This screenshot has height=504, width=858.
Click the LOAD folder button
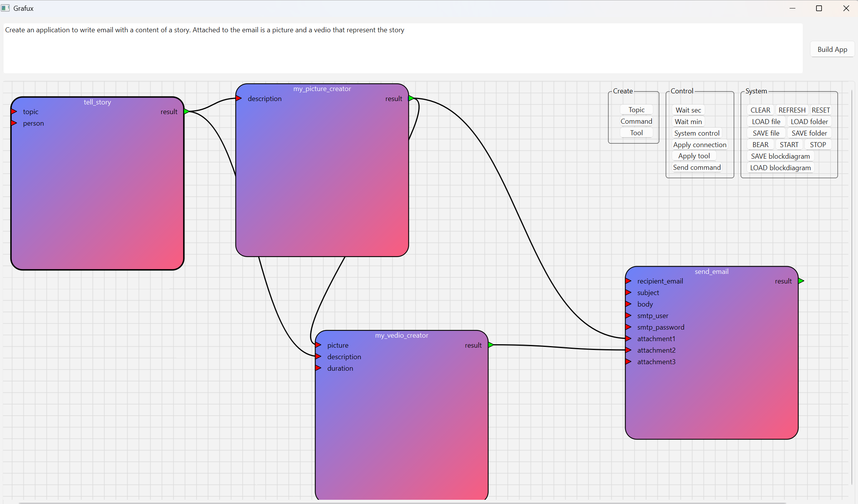(x=809, y=122)
